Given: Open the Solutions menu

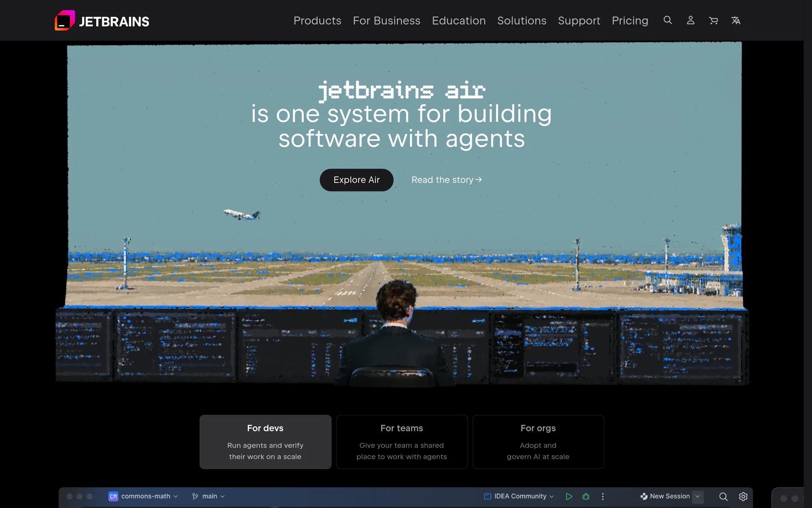Looking at the screenshot, I should (x=522, y=21).
